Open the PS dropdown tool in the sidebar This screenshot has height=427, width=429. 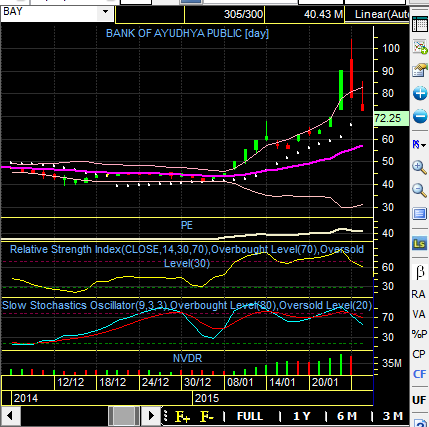coord(419,145)
